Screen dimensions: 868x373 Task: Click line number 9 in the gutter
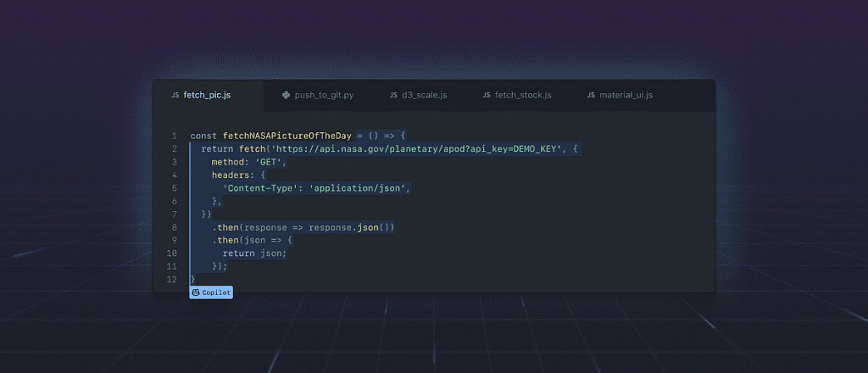click(x=175, y=240)
